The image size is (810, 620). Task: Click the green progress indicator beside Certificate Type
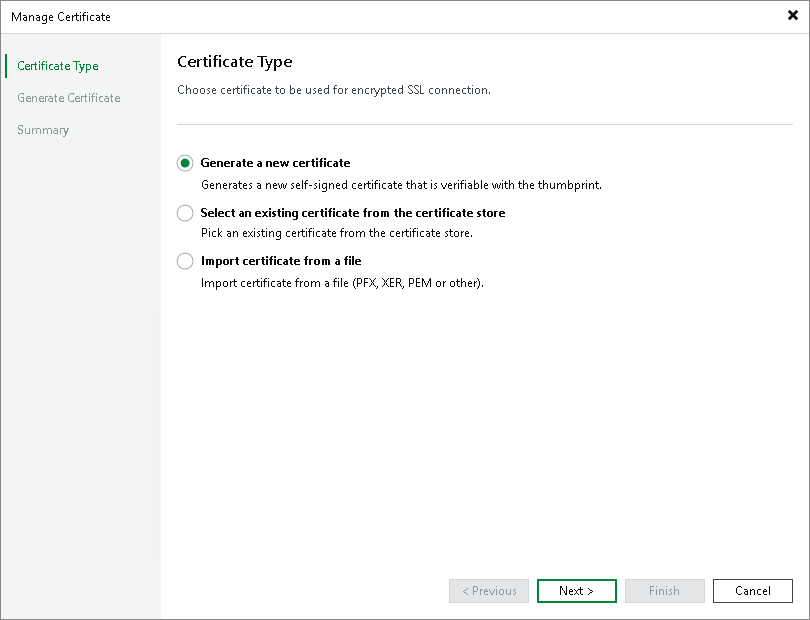coord(9,65)
